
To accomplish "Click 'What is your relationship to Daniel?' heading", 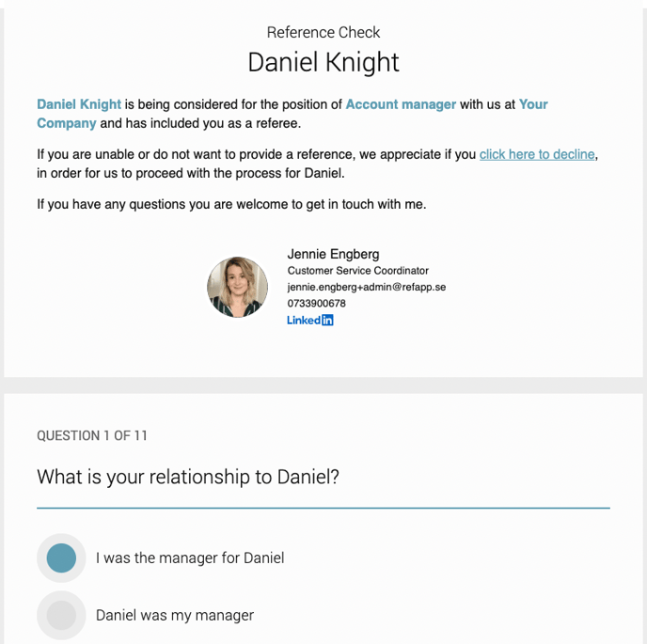I will tap(188, 477).
